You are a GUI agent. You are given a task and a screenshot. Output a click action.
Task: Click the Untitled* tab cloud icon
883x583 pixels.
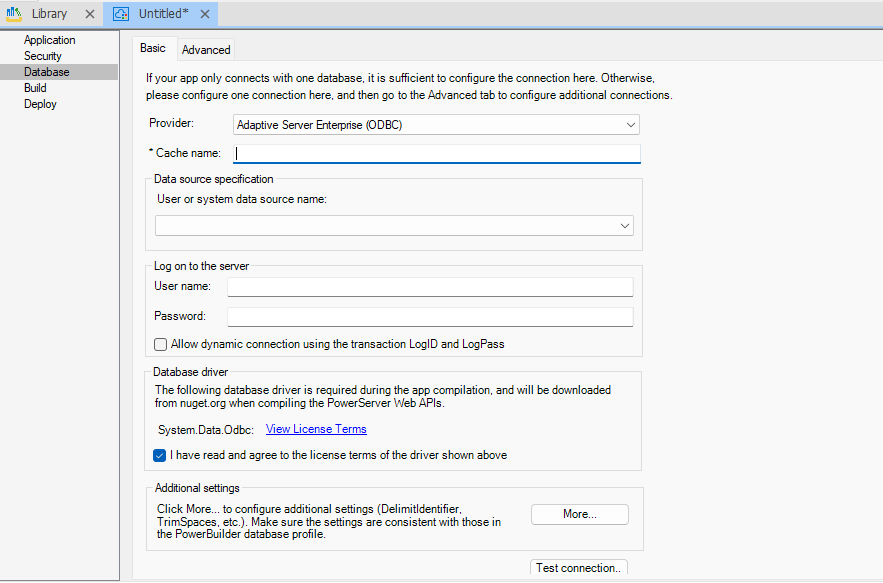coord(121,14)
